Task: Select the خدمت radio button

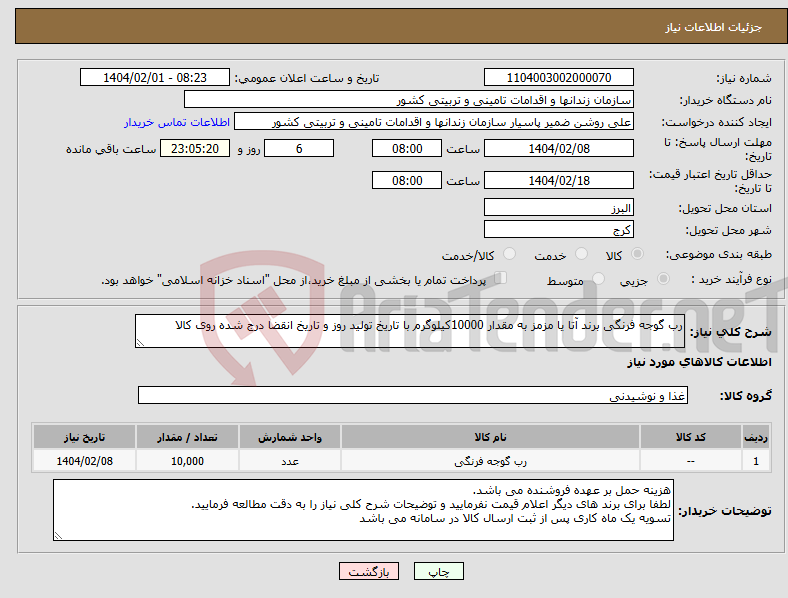Action: pos(581,254)
